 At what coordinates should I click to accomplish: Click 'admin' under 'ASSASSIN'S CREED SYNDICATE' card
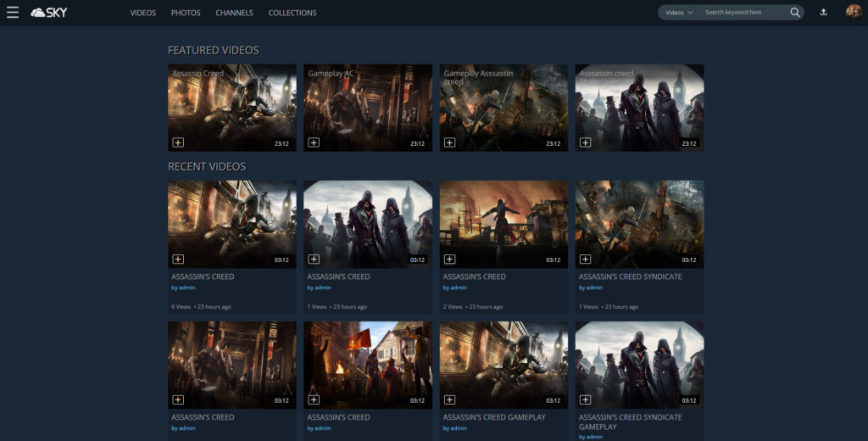(594, 287)
